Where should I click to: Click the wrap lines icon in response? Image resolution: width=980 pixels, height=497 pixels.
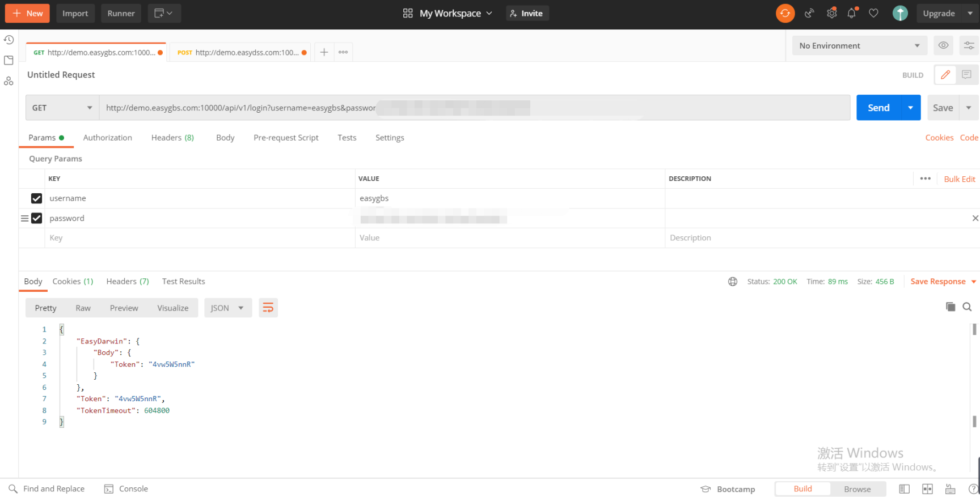click(x=268, y=308)
